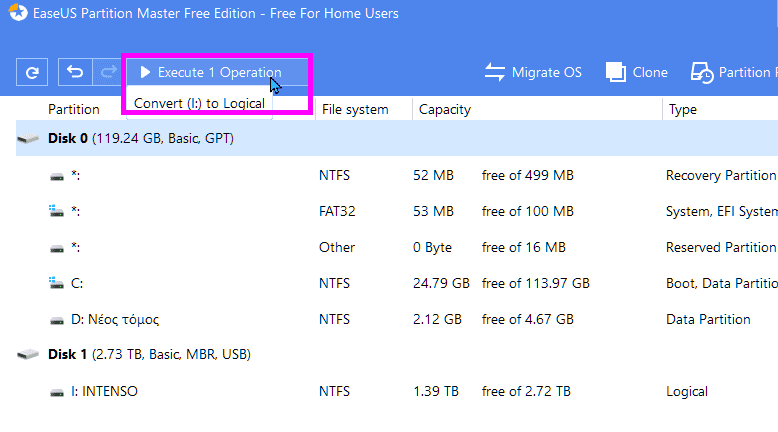
Task: Click the Refresh disk info icon
Action: tap(32, 72)
